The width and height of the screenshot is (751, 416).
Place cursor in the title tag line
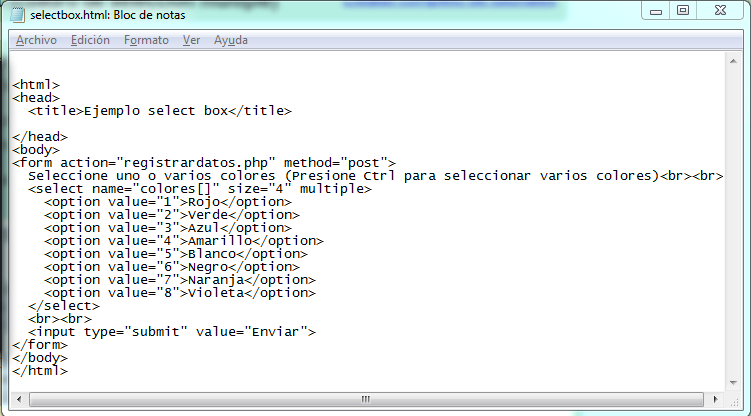coord(159,111)
